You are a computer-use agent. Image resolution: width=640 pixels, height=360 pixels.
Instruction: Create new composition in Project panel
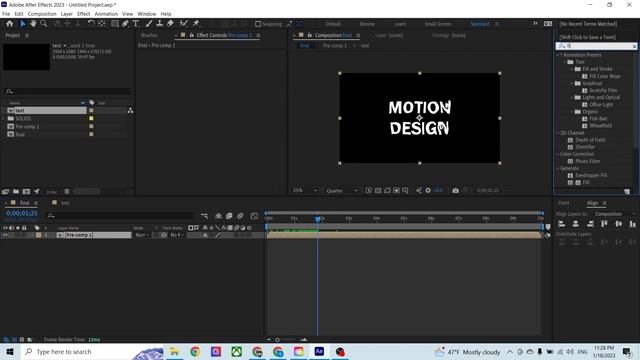[26, 191]
